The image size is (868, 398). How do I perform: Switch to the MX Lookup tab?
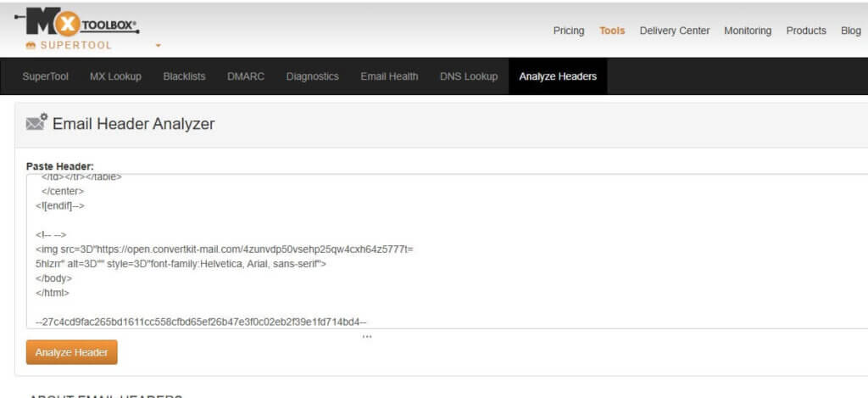point(115,76)
